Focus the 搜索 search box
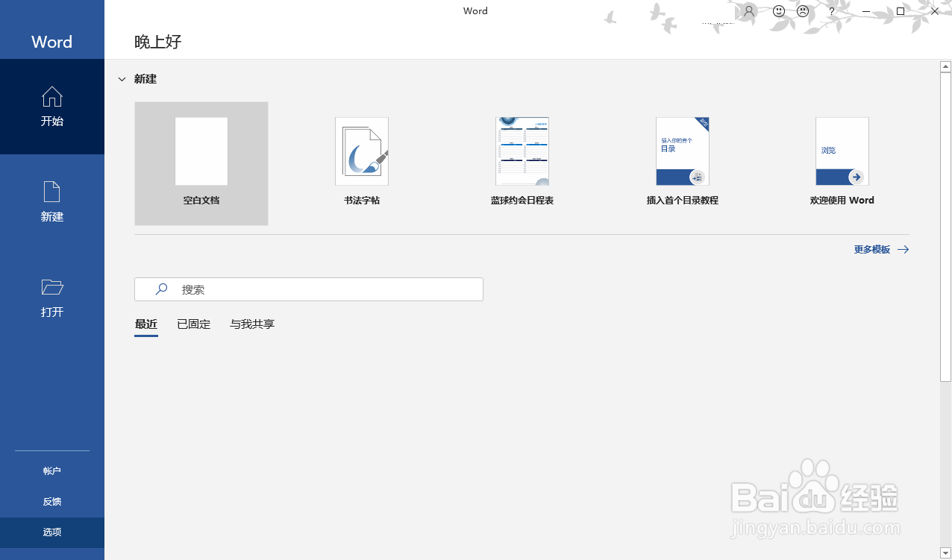 [x=309, y=289]
